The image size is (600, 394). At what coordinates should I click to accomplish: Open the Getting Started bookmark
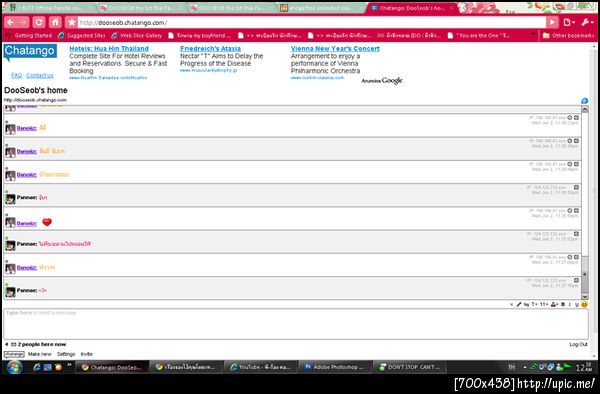29,36
